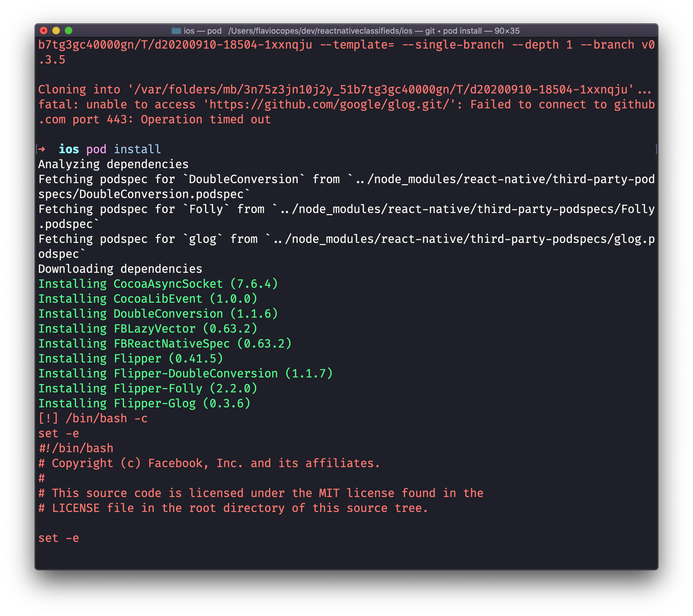Close the terminal window with red button

[44, 31]
